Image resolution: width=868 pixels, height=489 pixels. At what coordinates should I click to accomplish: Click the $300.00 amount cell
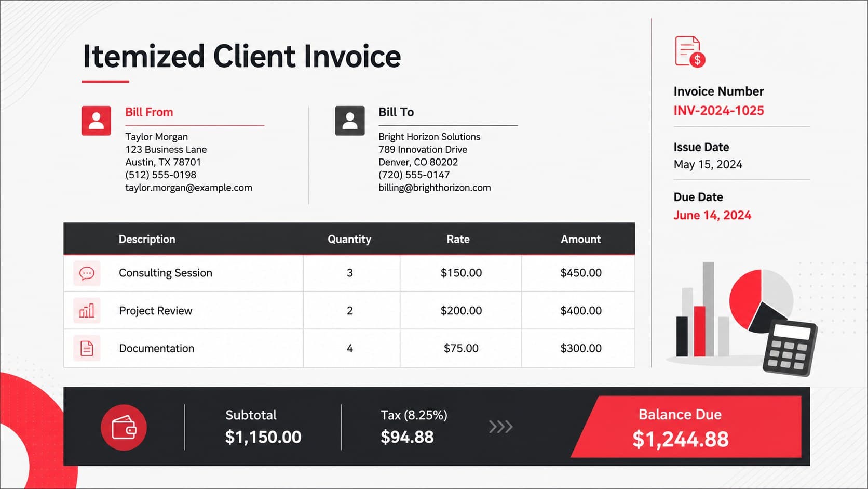578,348
